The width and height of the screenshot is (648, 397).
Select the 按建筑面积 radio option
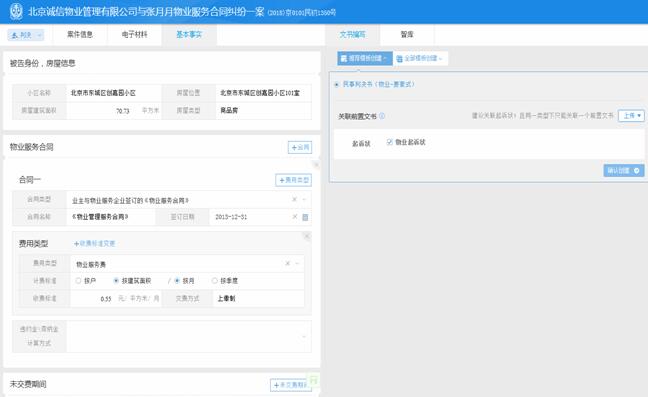click(x=116, y=281)
